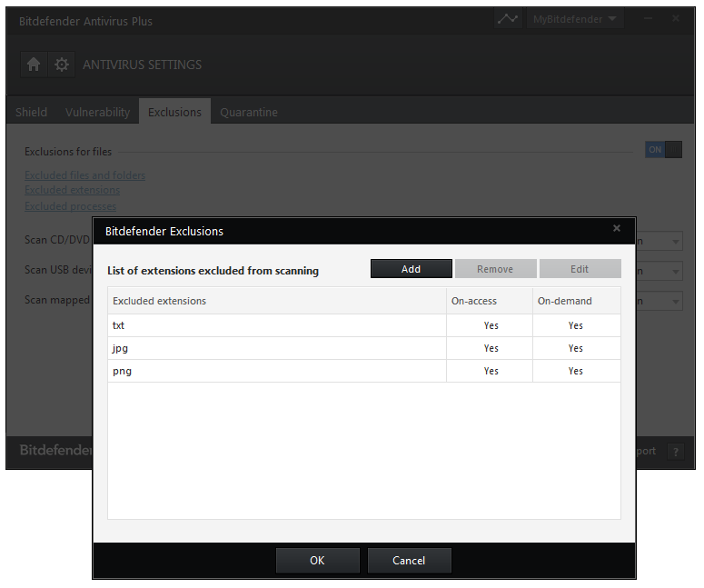The width and height of the screenshot is (704, 588).
Task: Click On-access Yes value for jpg
Action: pyautogui.click(x=491, y=348)
